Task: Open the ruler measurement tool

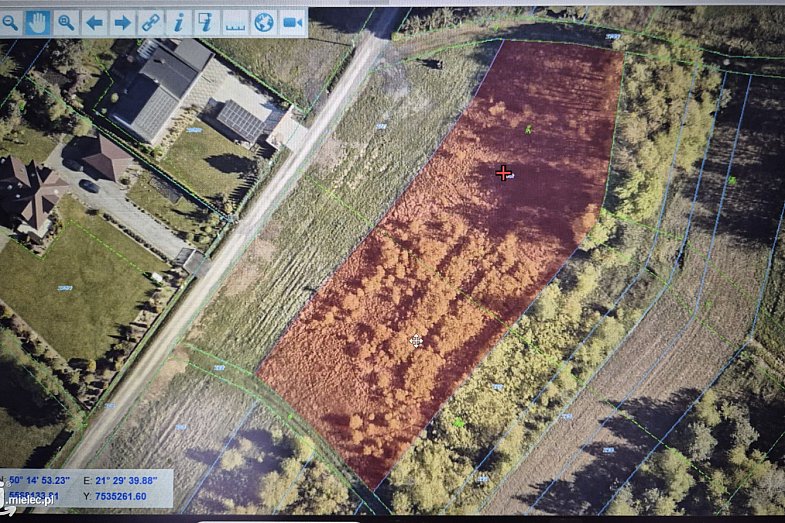Action: (235, 21)
